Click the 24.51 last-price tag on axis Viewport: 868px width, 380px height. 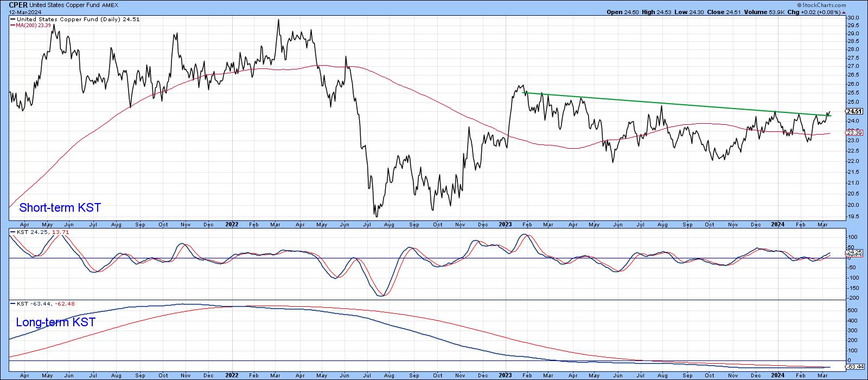(x=854, y=111)
